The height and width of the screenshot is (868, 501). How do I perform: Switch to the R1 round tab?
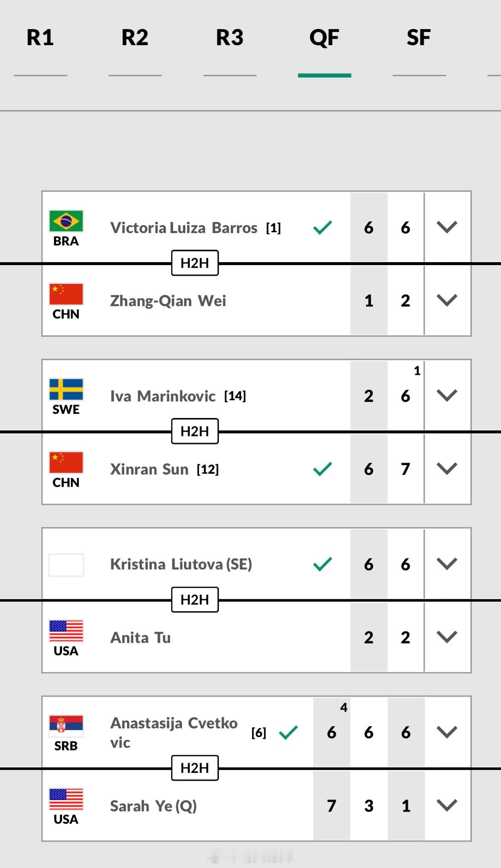point(39,38)
